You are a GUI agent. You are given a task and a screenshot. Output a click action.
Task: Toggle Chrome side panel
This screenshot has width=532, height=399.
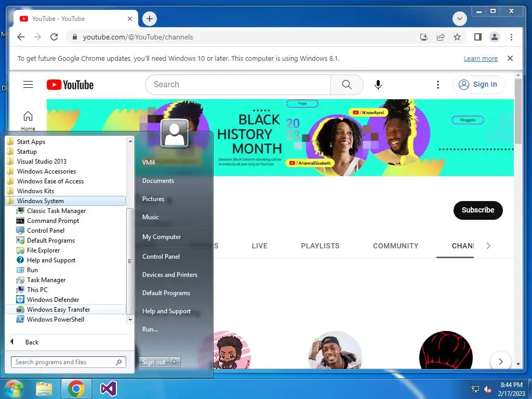[478, 37]
